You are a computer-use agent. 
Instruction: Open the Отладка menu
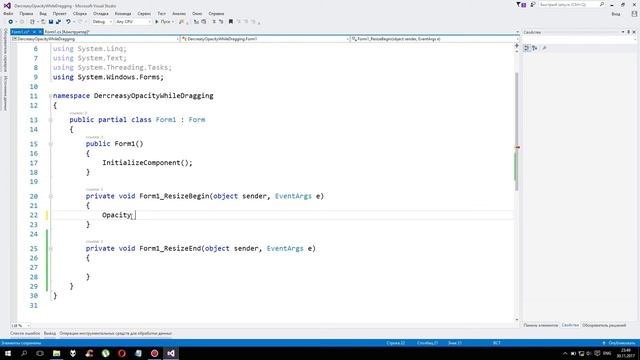tap(101, 13)
